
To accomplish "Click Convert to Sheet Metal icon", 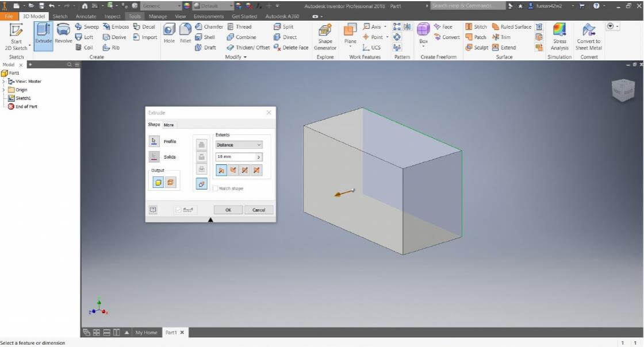I will 588,37.
